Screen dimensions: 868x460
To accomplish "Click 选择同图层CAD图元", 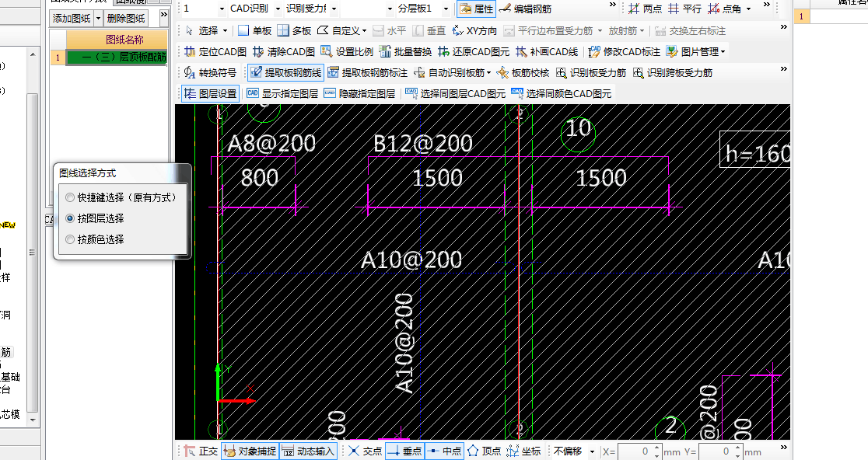I will pos(456,93).
